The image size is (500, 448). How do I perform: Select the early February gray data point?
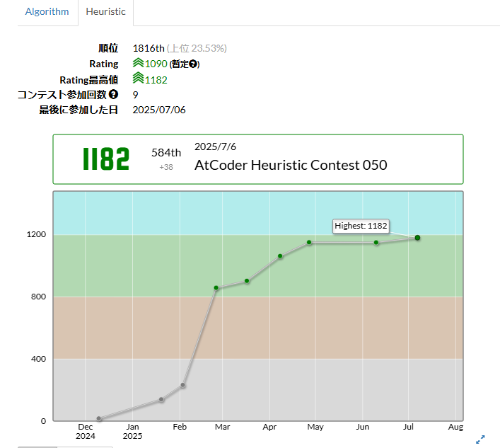click(x=182, y=385)
